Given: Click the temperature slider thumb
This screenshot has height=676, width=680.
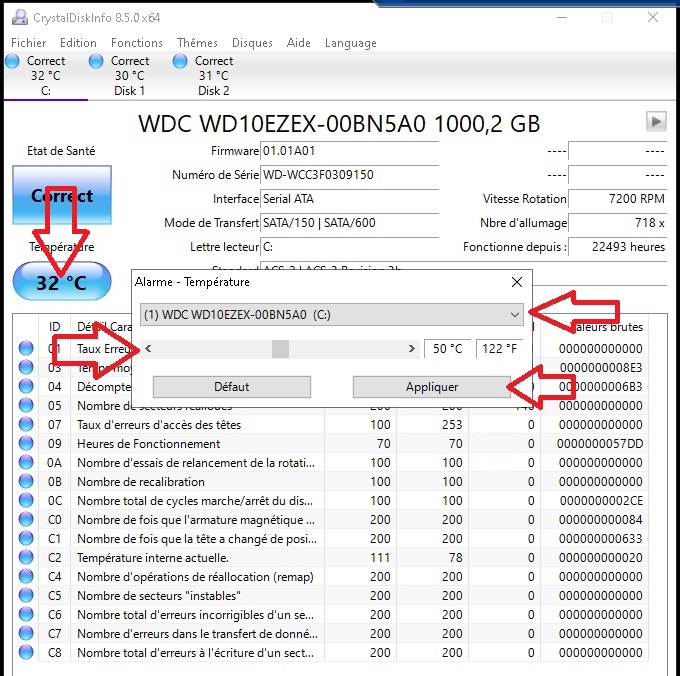Looking at the screenshot, I should (x=280, y=349).
